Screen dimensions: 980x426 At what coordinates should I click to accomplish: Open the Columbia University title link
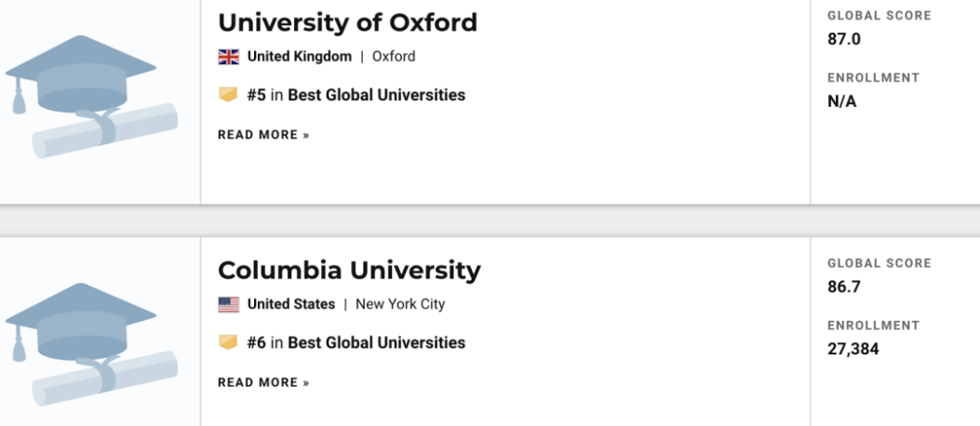(x=349, y=271)
